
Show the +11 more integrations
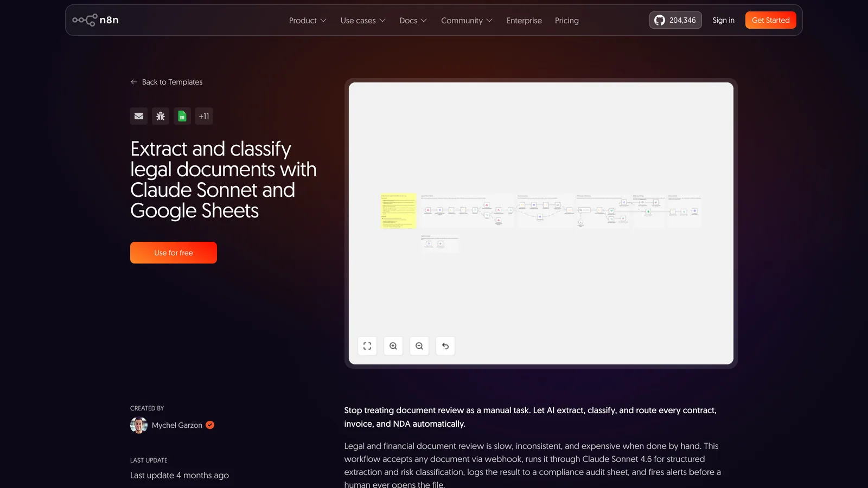click(204, 116)
